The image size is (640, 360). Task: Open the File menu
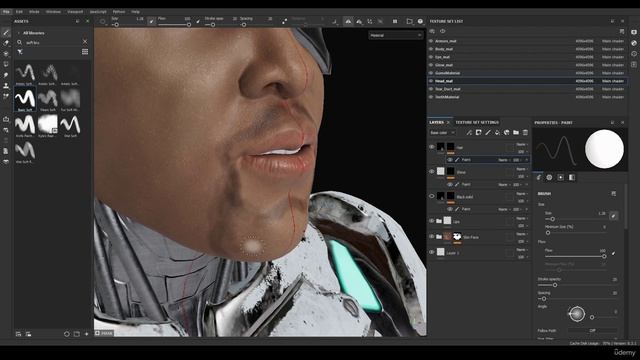pos(7,12)
